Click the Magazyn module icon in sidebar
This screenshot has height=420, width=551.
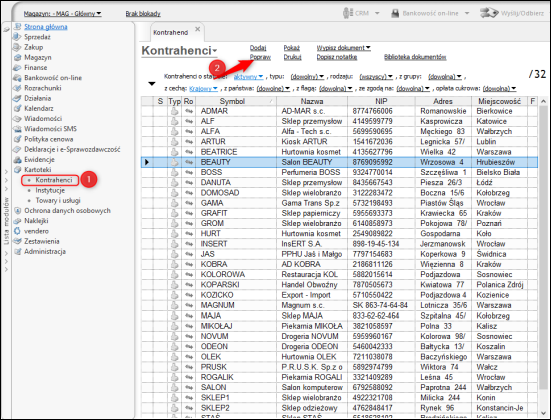(x=17, y=57)
